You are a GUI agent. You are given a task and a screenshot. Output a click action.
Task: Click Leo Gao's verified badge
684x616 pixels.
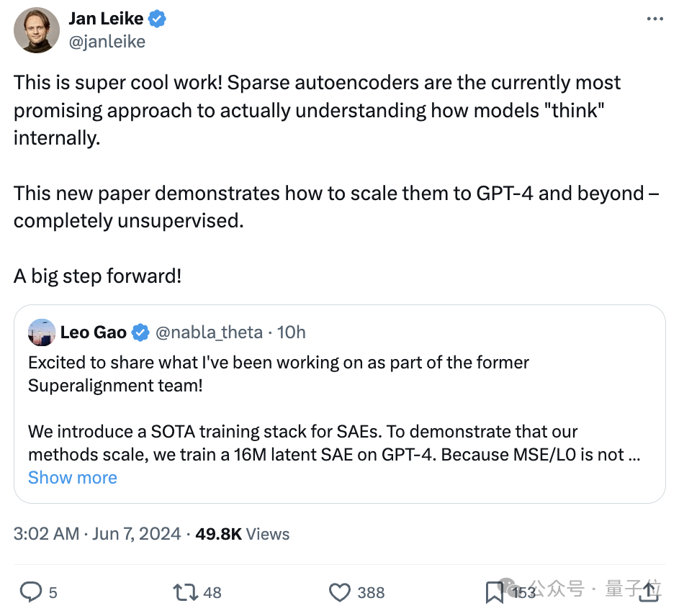[x=140, y=332]
